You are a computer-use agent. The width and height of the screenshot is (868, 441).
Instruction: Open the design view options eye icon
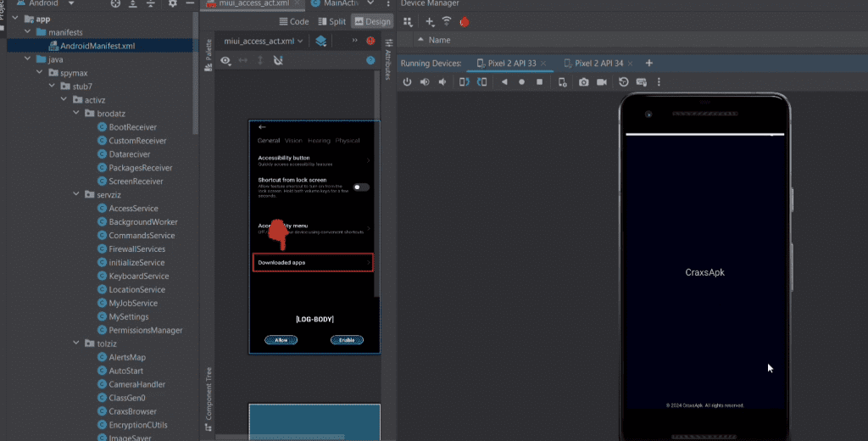click(x=225, y=61)
